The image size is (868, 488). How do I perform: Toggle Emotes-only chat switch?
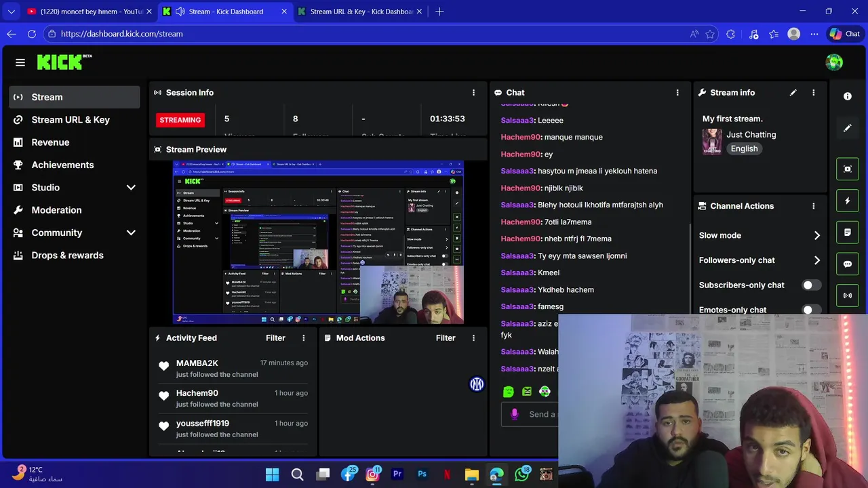coord(812,310)
